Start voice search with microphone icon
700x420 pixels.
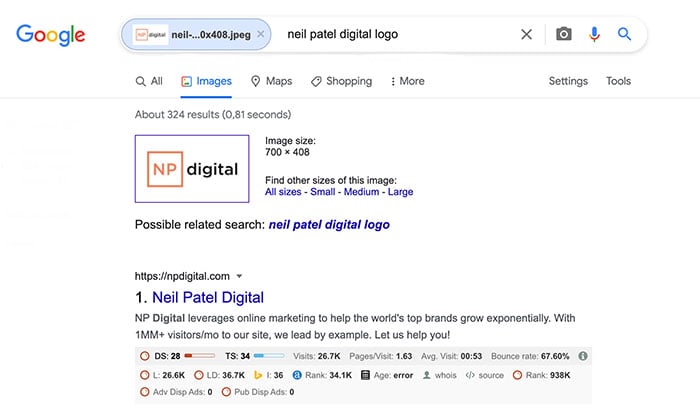pos(594,34)
